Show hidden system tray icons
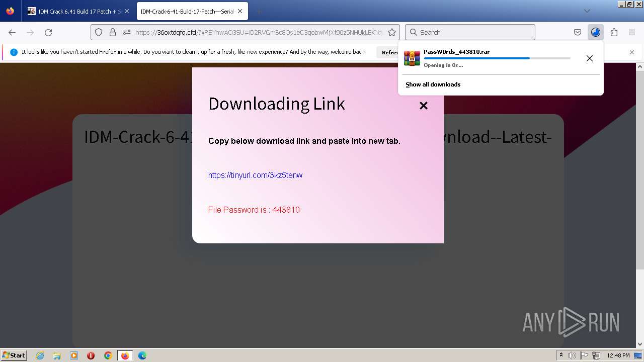 coord(561,355)
